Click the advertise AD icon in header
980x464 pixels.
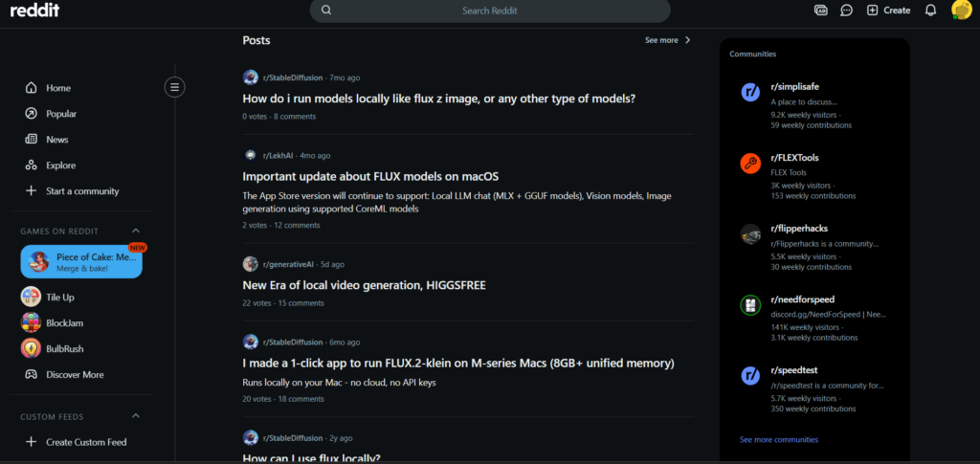coord(820,10)
